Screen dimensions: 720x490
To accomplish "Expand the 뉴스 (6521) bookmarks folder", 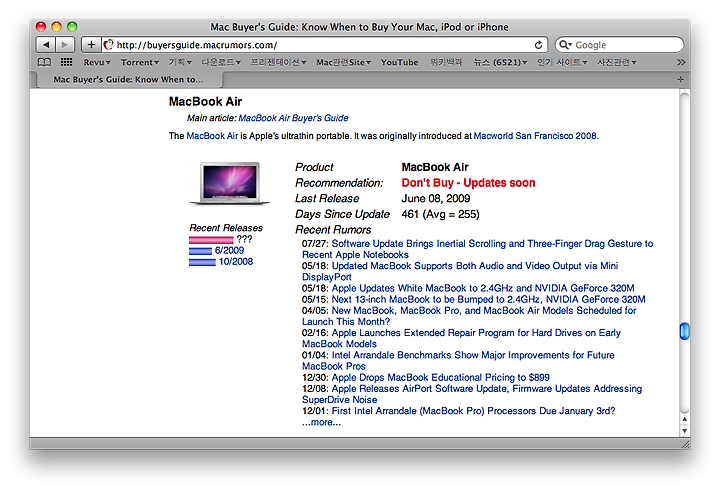I will 500,62.
